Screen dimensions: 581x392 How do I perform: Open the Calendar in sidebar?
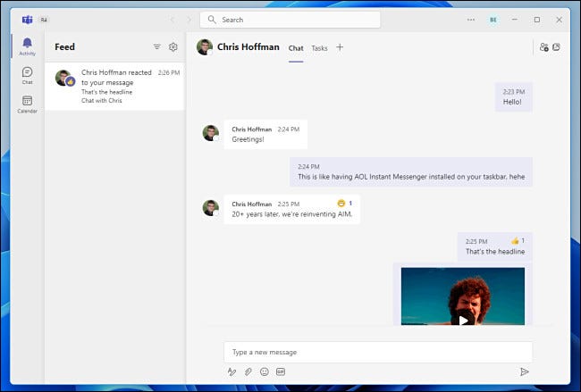click(x=27, y=104)
